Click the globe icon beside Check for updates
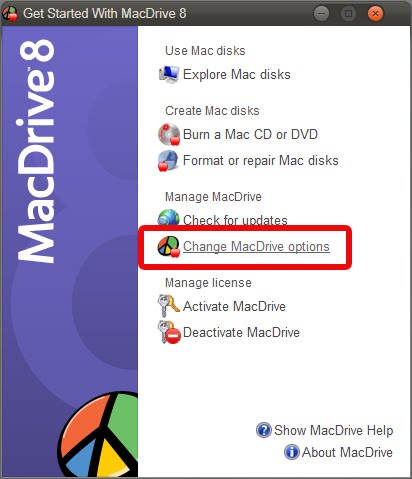This screenshot has width=412, height=479. tap(169, 217)
